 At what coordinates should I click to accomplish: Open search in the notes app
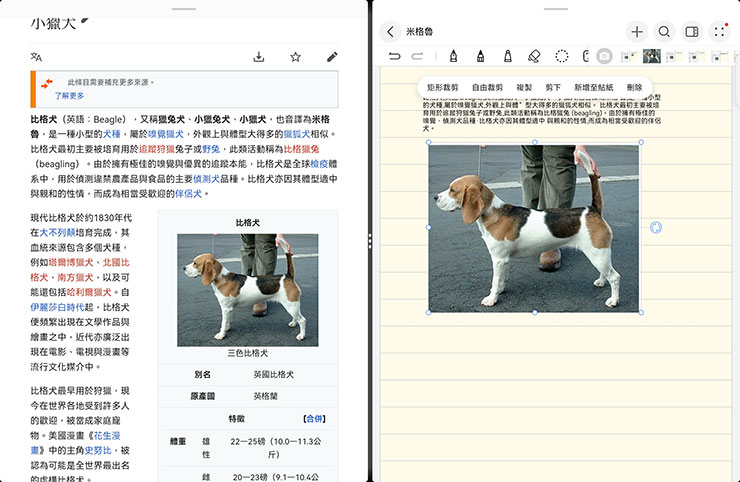point(664,32)
